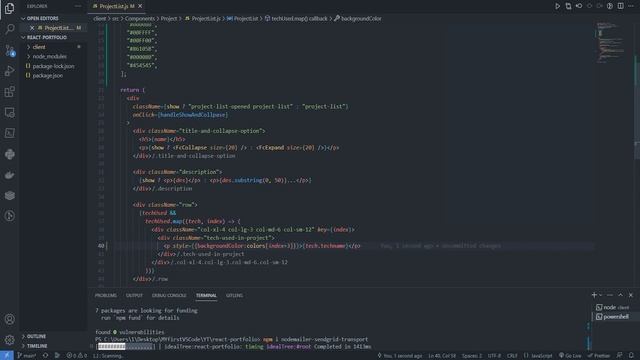Open the Source Control view with badge

(x=9, y=50)
